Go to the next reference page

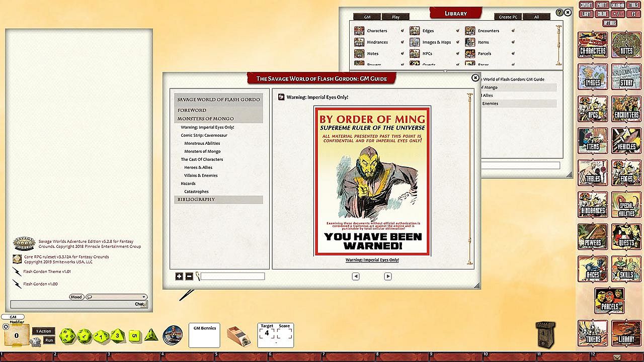click(388, 276)
